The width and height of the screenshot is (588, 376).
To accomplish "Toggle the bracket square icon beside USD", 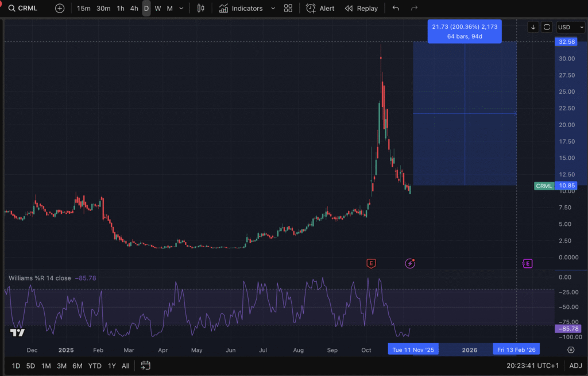I will tap(547, 27).
